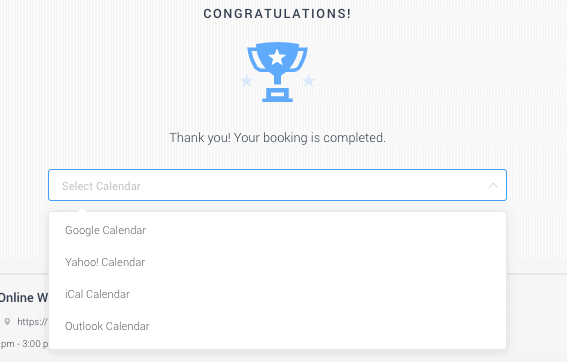Click the trophy's right handle
567x362 pixels.
pos(299,59)
